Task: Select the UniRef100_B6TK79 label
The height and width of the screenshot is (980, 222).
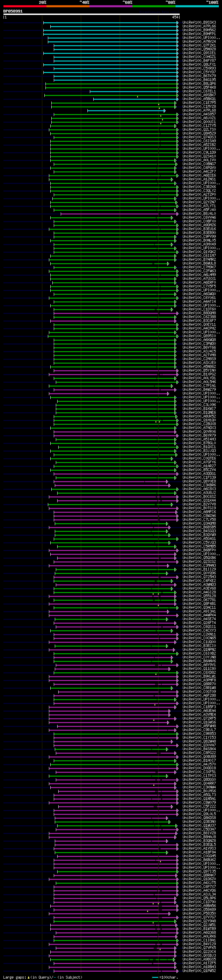Action: pyautogui.click(x=199, y=76)
